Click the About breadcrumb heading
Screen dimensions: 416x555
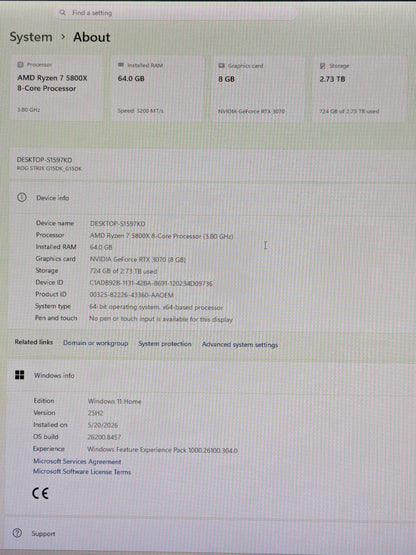point(92,37)
